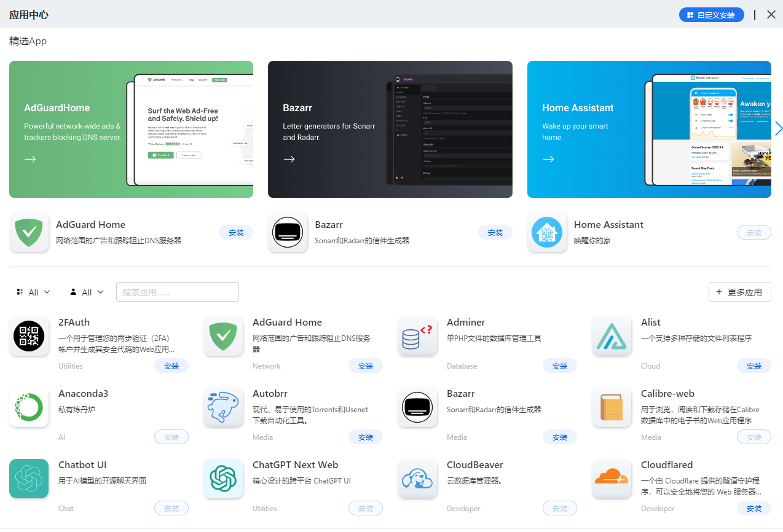
Task: Open the Adminer database icon
Action: click(x=417, y=336)
